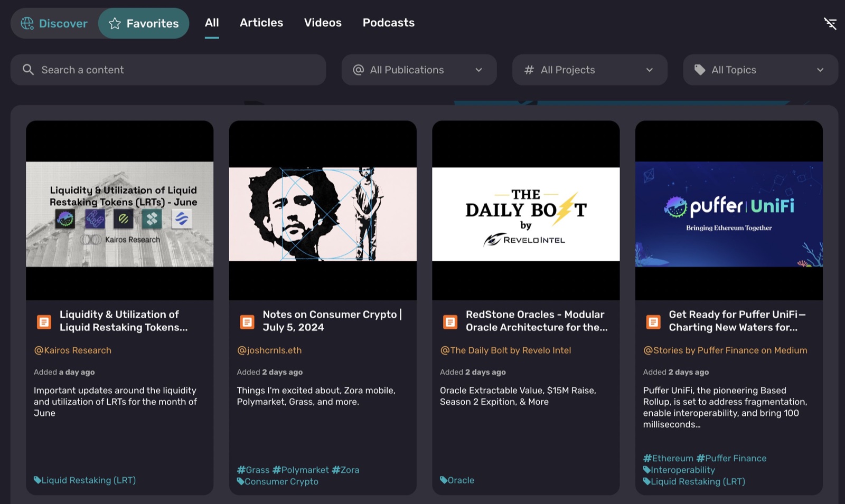Filter by Liquid Restaking (LRT) in Puffer card
Screen dimensions: 845x504
click(x=694, y=481)
